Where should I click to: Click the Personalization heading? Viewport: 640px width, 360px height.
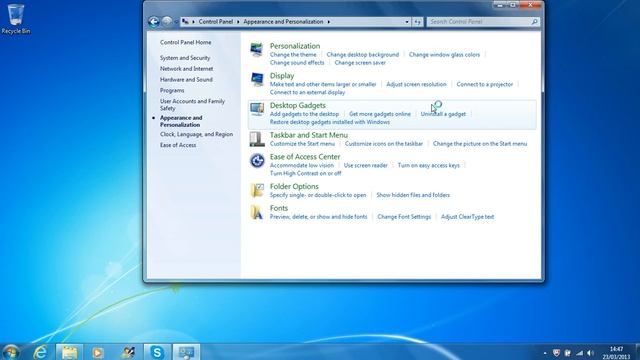[295, 46]
